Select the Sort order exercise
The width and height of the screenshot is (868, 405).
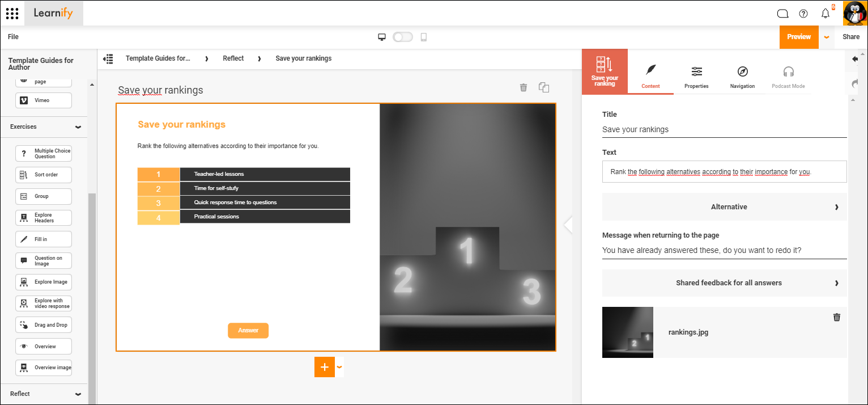[44, 174]
